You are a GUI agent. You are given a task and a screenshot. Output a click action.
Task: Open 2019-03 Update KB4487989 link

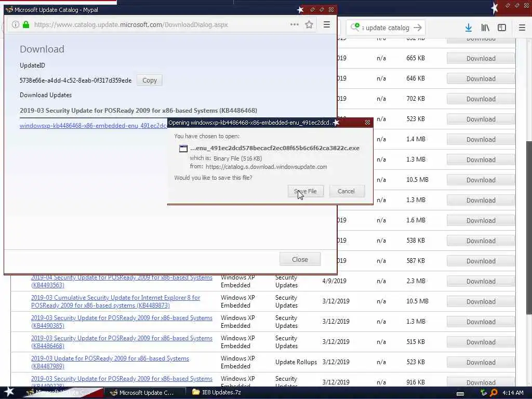coord(110,362)
